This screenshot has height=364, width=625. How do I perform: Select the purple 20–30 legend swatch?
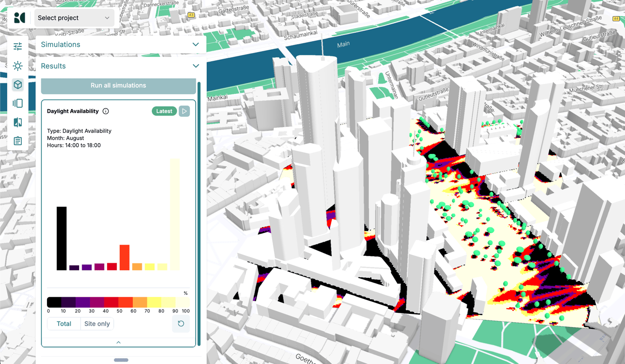(x=83, y=302)
